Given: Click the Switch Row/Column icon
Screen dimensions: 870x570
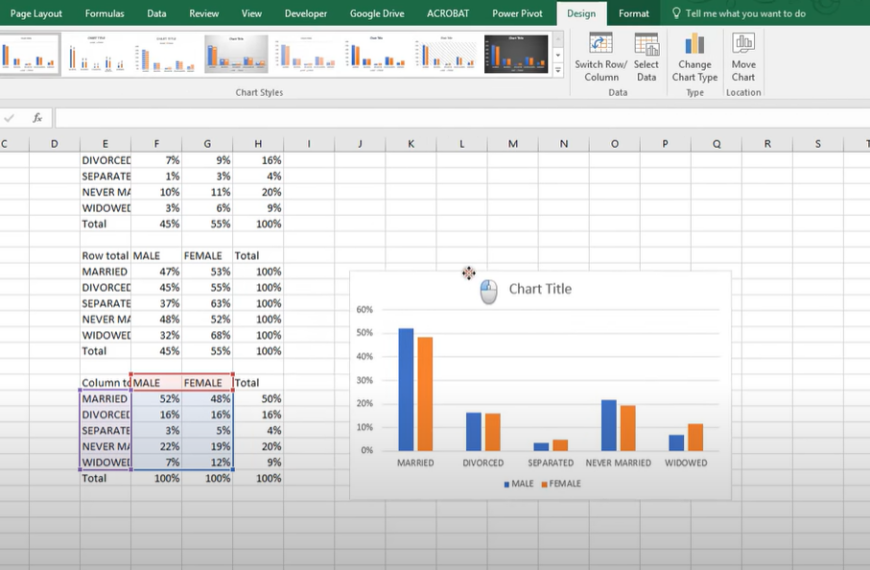Looking at the screenshot, I should pos(600,43).
